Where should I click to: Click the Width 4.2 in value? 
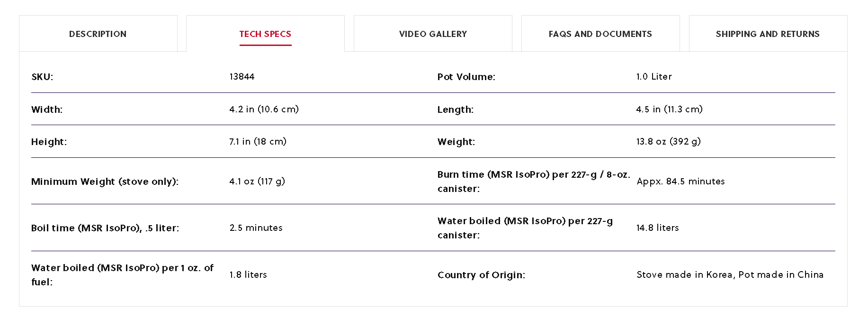pos(264,109)
